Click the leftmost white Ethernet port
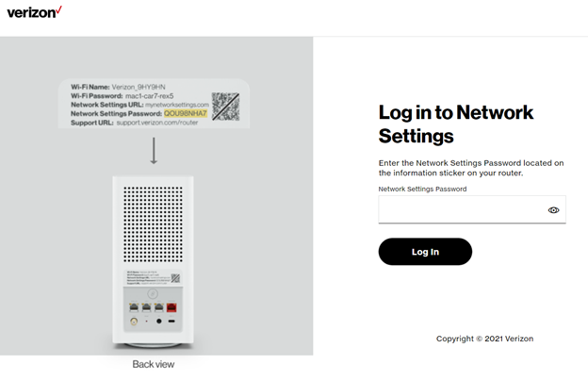 pos(131,306)
